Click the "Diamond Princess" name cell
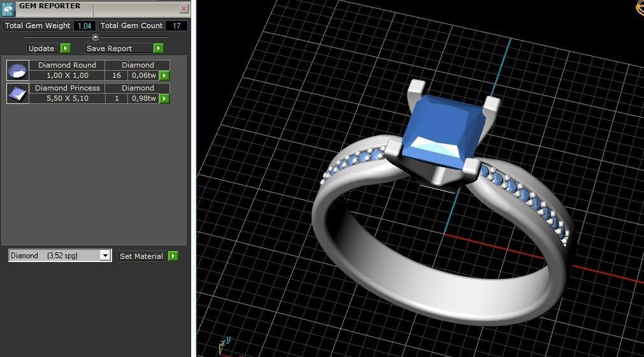Image resolution: width=644 pixels, height=357 pixels. (67, 88)
